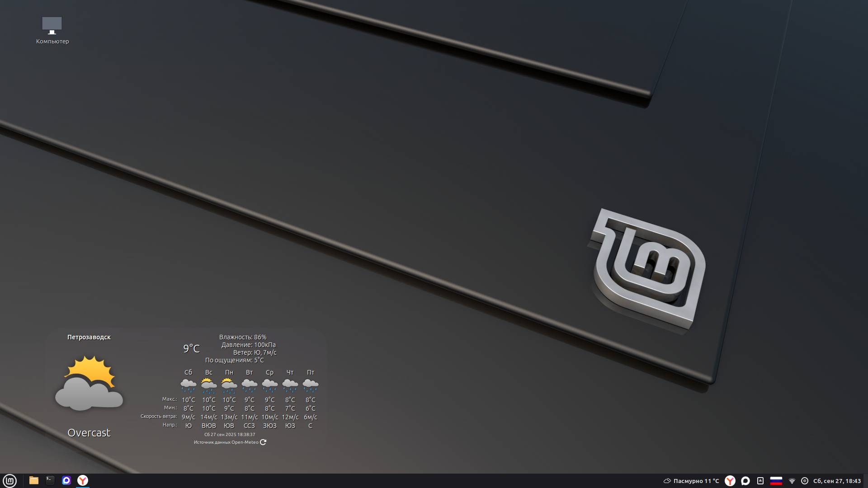
Task: Click the Пт forecast rain icon
Action: pyautogui.click(x=311, y=385)
